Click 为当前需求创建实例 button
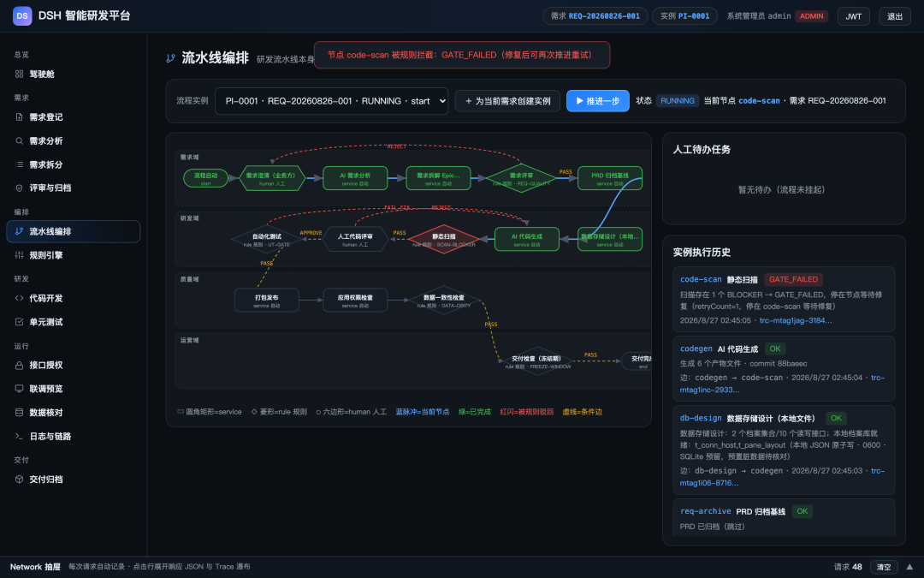This screenshot has height=578, width=924. tap(507, 101)
